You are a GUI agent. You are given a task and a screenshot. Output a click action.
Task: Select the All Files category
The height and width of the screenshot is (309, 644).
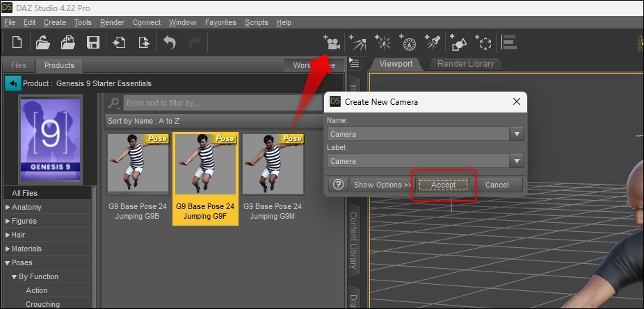(x=24, y=193)
